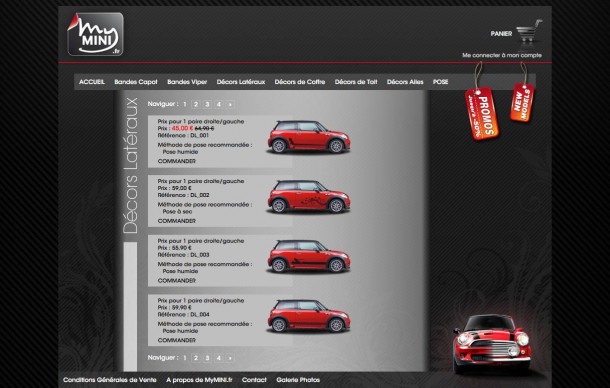
Task: Click the front-view red Mini image
Action: (492, 344)
